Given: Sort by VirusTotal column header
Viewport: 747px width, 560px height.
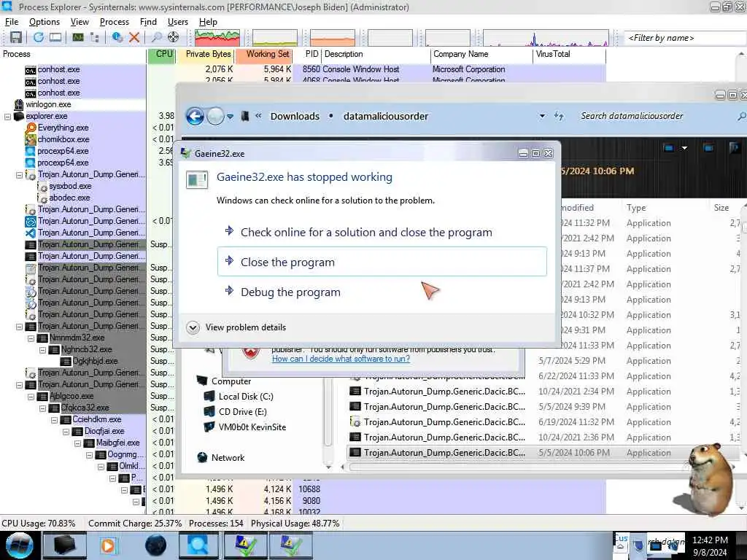Looking at the screenshot, I should (x=569, y=54).
